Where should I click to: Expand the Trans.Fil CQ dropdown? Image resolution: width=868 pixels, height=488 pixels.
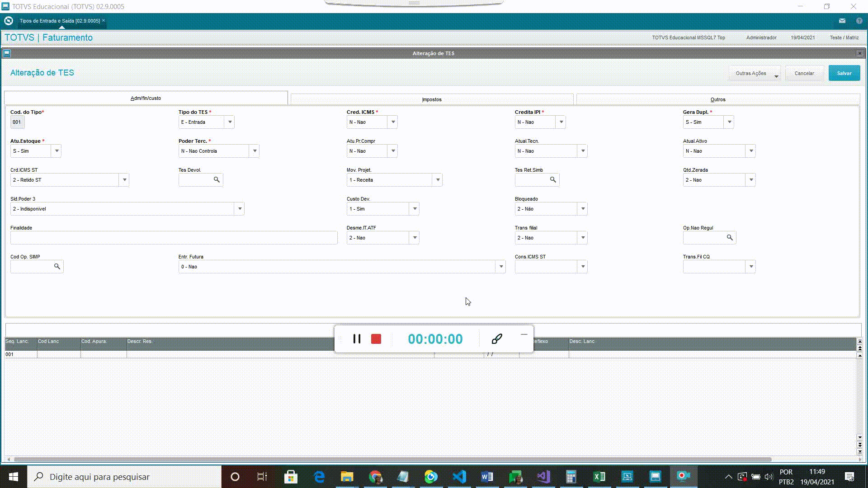click(x=751, y=267)
